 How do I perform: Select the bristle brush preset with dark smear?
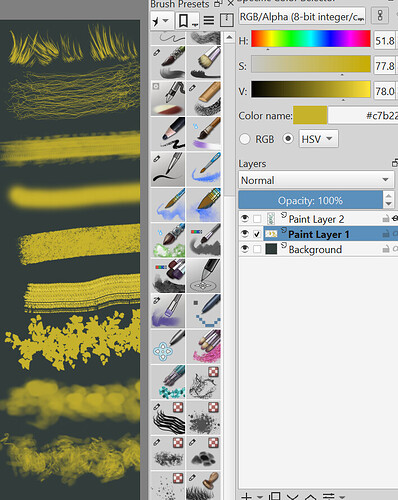click(x=168, y=63)
